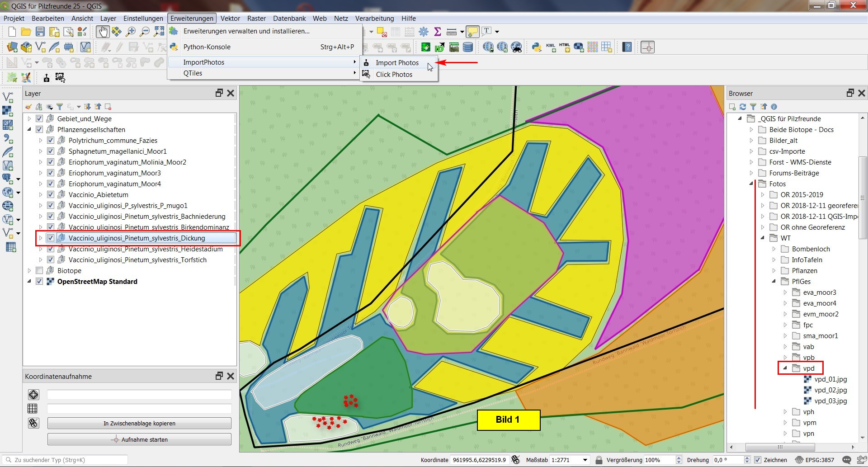Click the Save Project floppy disk icon

pyautogui.click(x=40, y=32)
